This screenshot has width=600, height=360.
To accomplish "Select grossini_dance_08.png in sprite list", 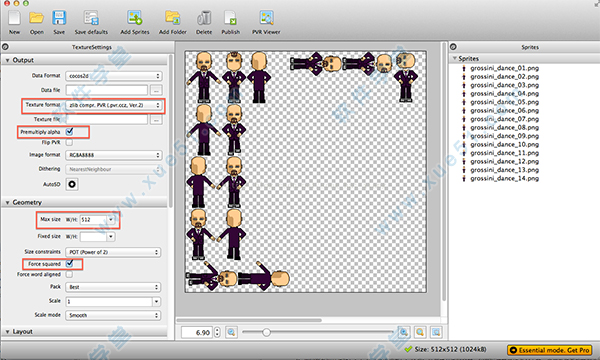I will click(504, 127).
